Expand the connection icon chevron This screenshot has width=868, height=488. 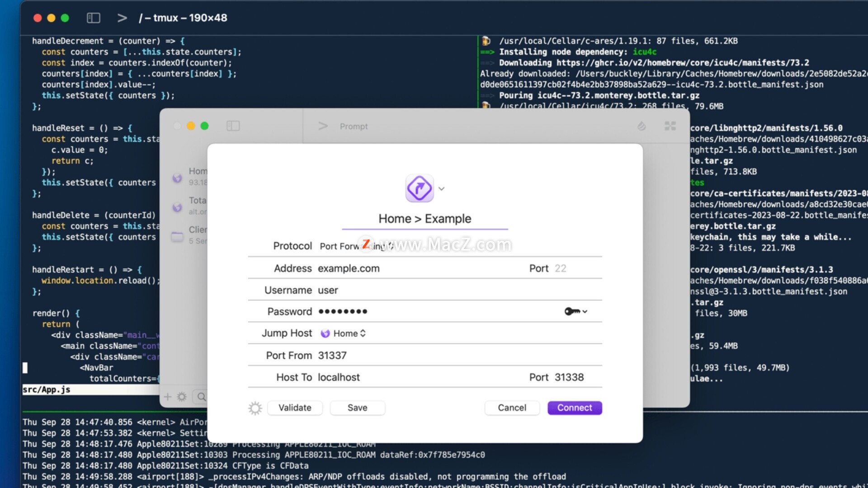click(x=442, y=189)
